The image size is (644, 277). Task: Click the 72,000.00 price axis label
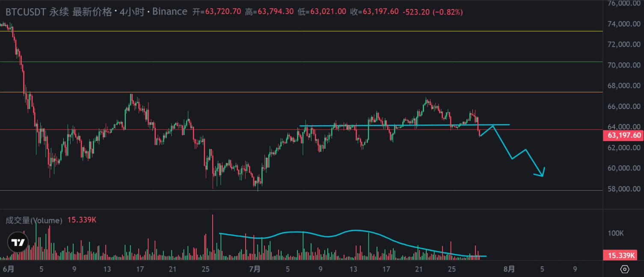(624, 44)
